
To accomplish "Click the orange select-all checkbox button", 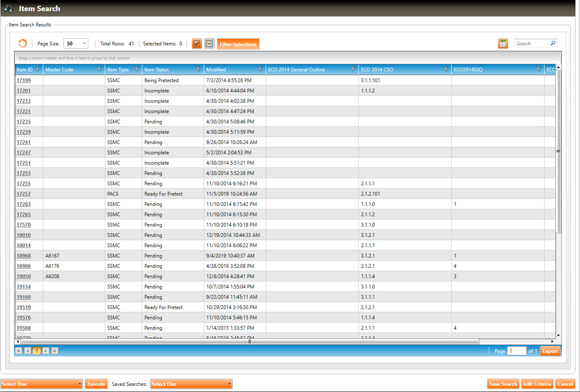I will tap(197, 44).
